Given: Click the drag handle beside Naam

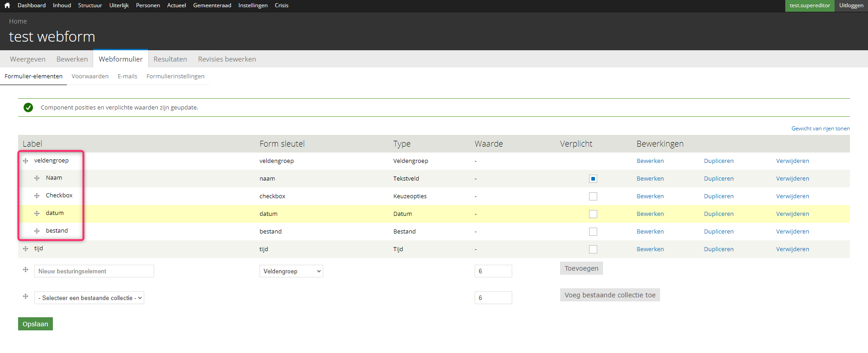Looking at the screenshot, I should click(37, 178).
